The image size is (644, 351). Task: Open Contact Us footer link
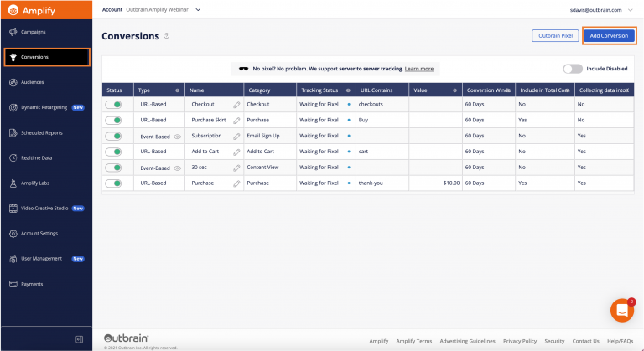pos(585,341)
